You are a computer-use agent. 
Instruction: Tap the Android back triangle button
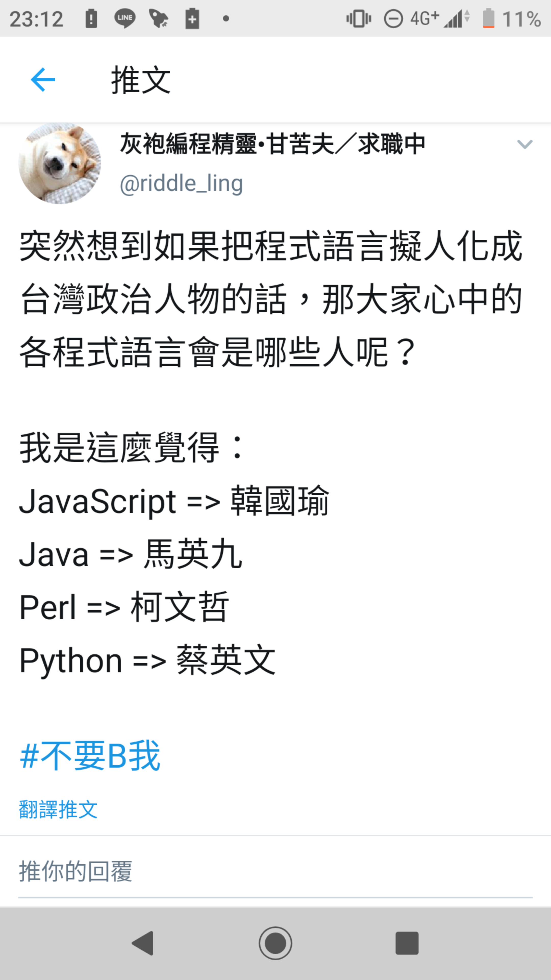pyautogui.click(x=143, y=943)
